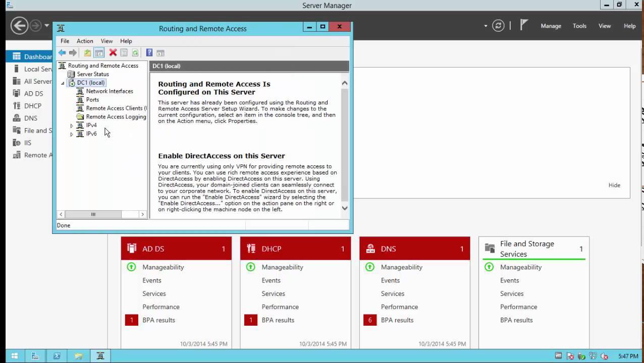Open BPA results in the DNS tile

point(397,320)
